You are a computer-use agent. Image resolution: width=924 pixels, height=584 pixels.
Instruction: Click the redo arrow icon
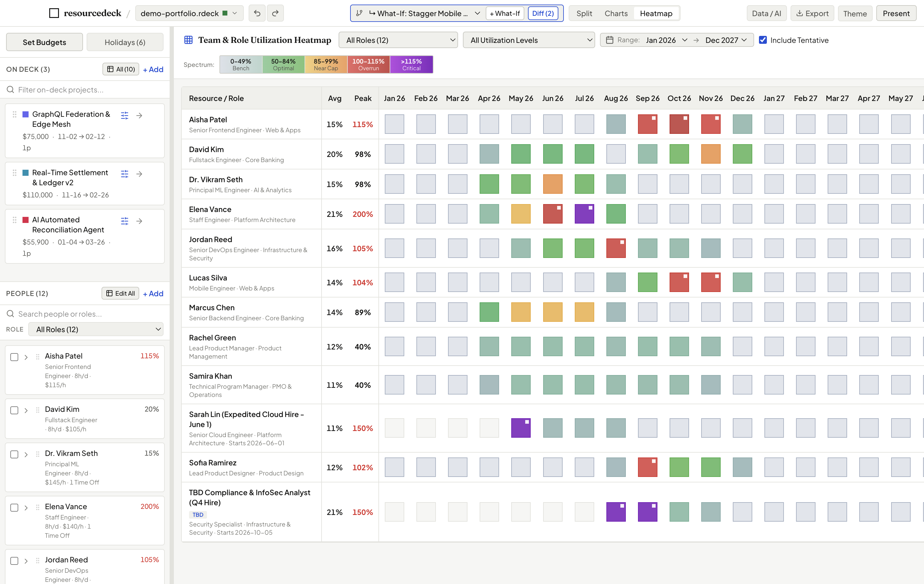(275, 13)
